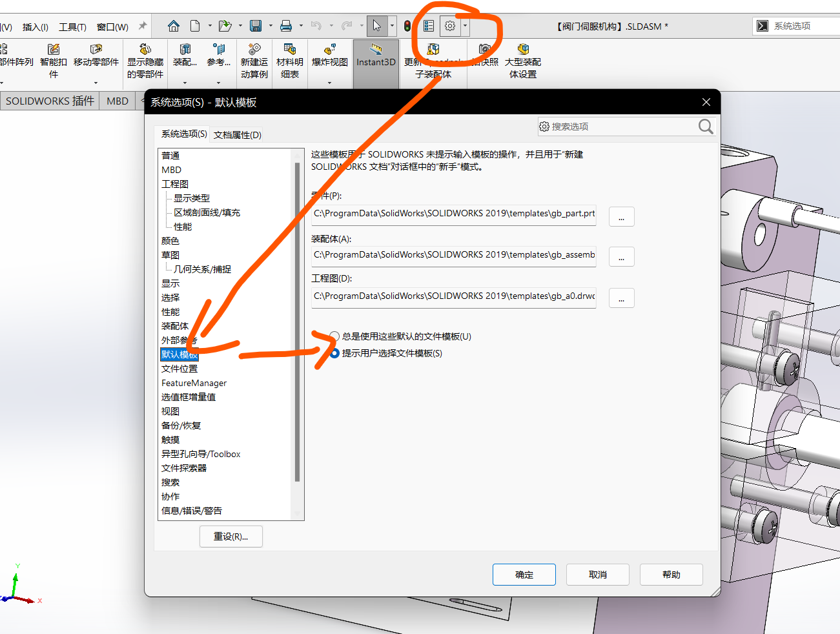Open the 工具(T) menu
Screen dimensions: 840x634
72,27
